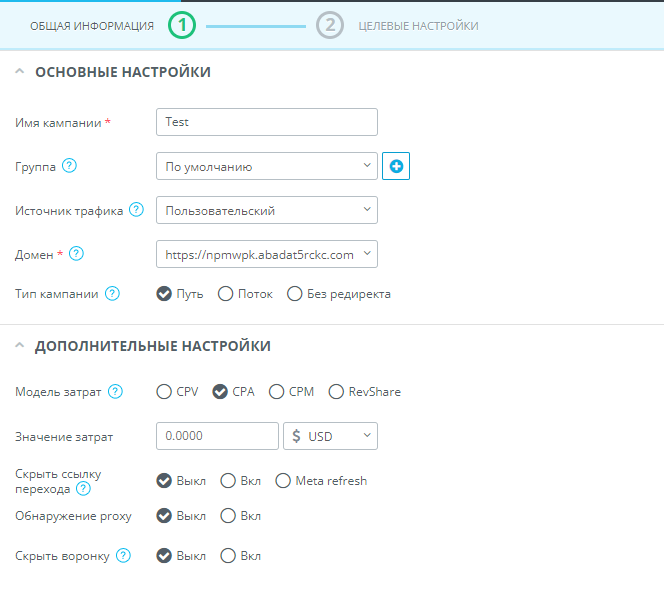Open the USD currency dropdown
The width and height of the screenshot is (664, 589).
tap(330, 436)
